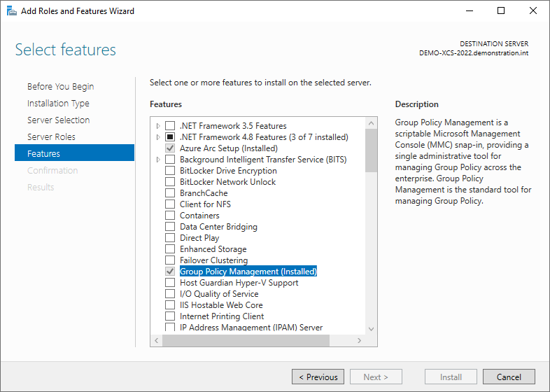Go to the Server Roles step
550x392 pixels.
coord(52,137)
